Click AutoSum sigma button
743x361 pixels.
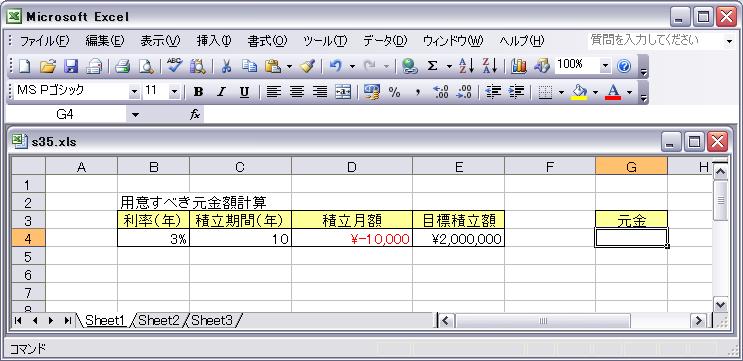coord(432,67)
